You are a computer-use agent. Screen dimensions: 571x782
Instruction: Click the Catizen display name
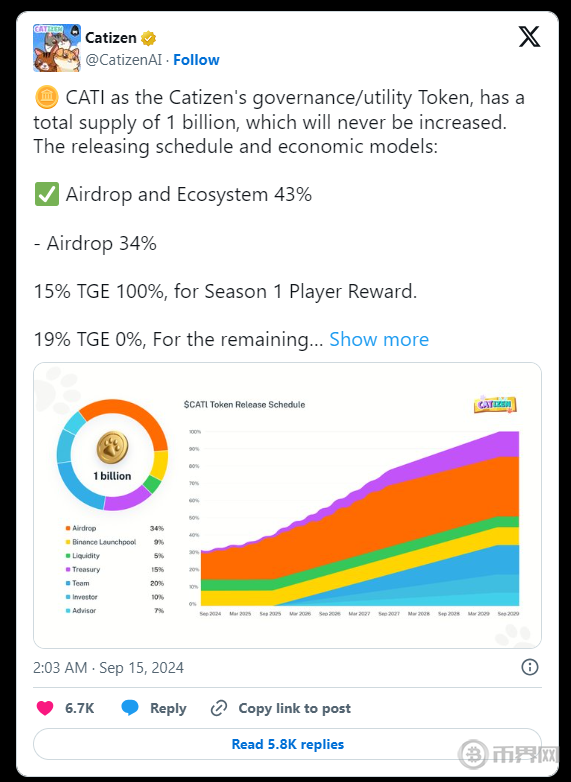tap(111, 38)
